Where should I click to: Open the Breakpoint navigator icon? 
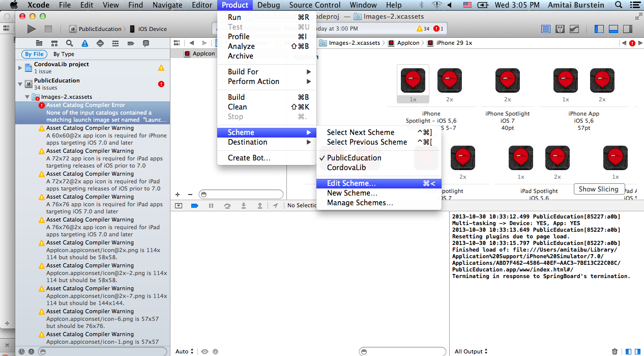pos(130,44)
